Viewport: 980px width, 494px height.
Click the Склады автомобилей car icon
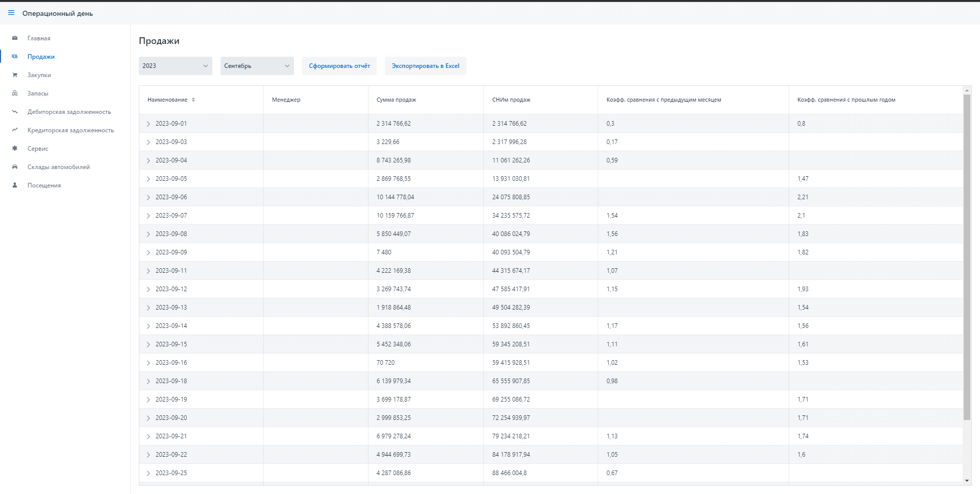(15, 167)
